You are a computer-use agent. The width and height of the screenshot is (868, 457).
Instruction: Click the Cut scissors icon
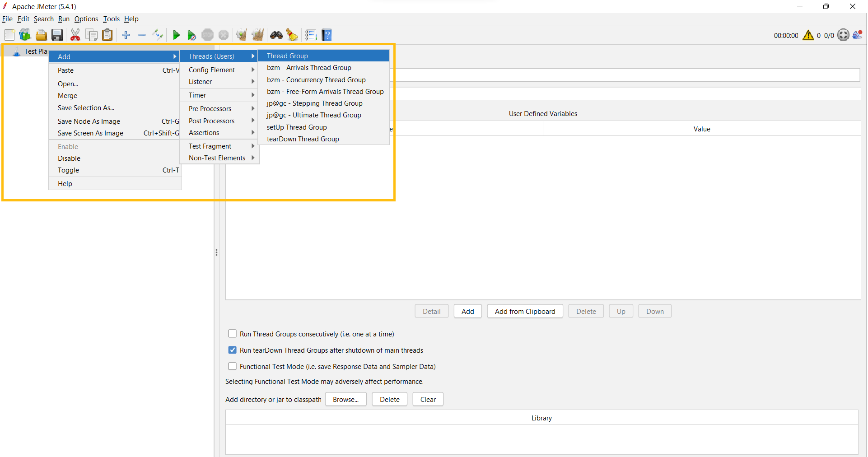(75, 35)
